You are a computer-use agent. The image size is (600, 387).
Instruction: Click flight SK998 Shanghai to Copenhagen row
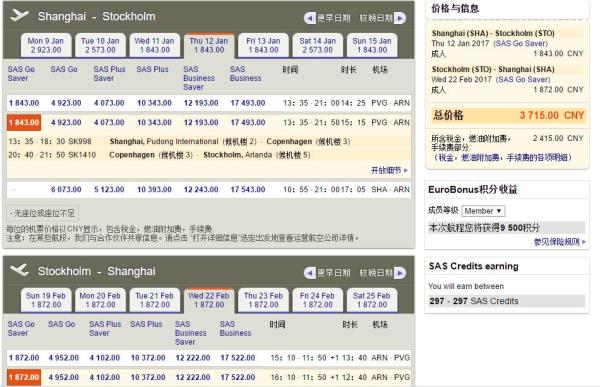209,142
